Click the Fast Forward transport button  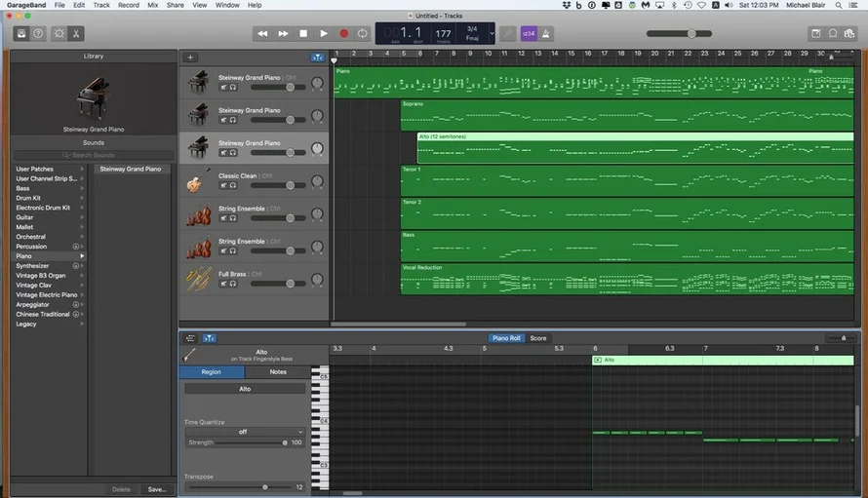tap(283, 34)
